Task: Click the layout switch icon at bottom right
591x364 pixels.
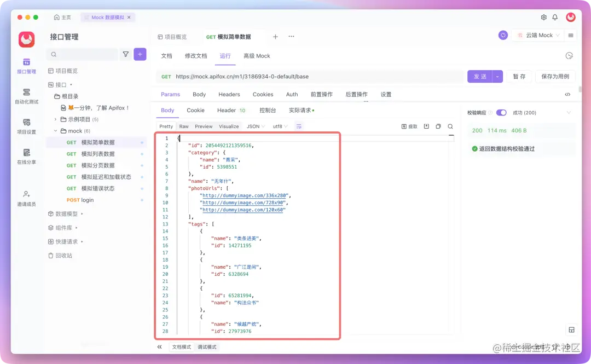Action: [x=571, y=330]
